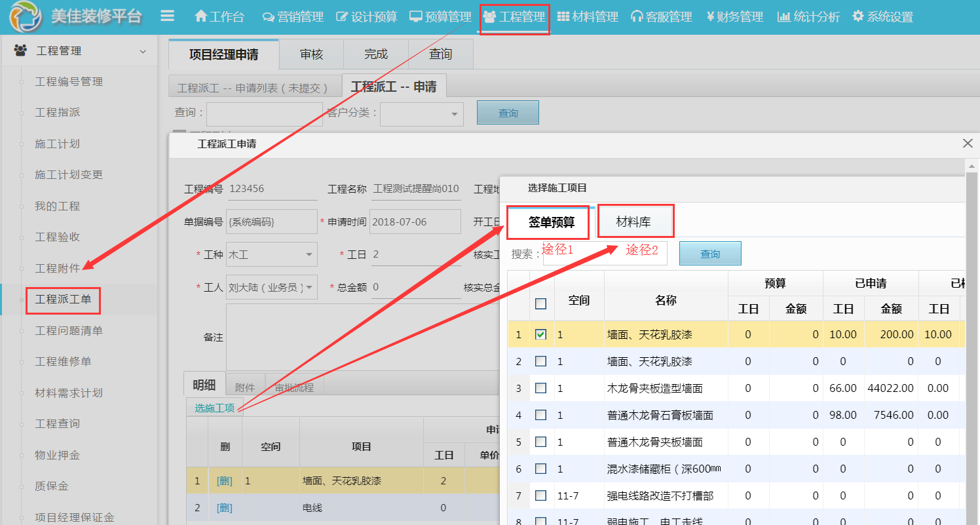The image size is (980, 525).
Task: Click 选施工项 link
Action: 214,408
